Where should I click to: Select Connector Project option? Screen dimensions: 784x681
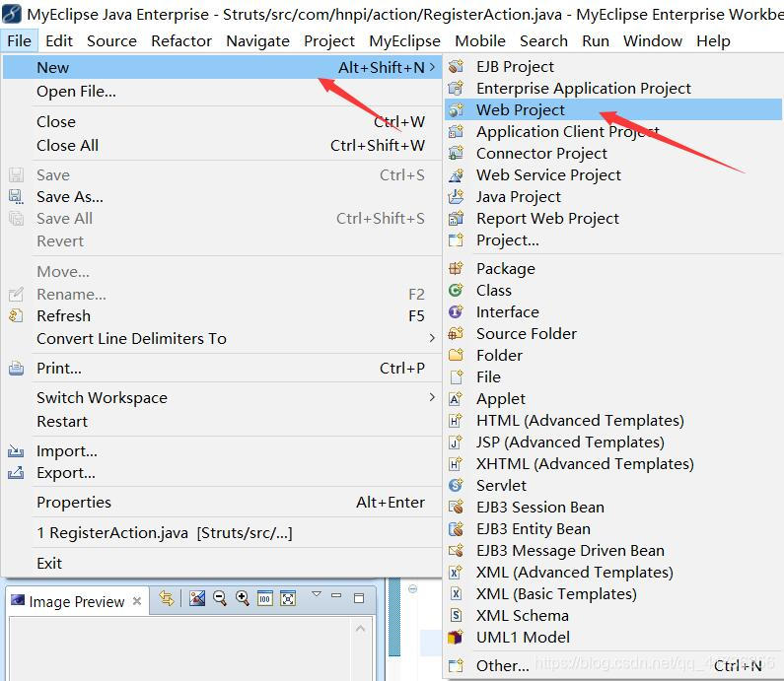pos(612,154)
